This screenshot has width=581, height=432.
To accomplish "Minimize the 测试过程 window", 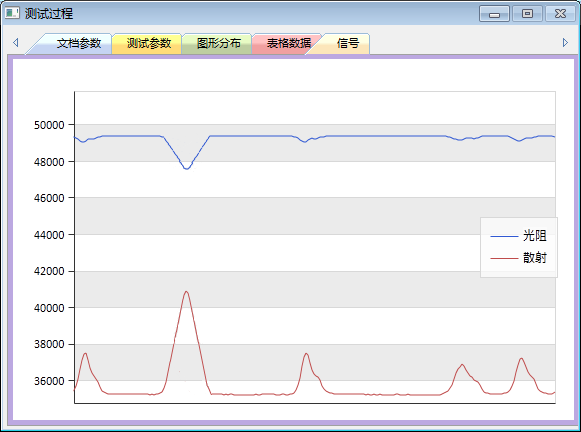I will pos(494,14).
